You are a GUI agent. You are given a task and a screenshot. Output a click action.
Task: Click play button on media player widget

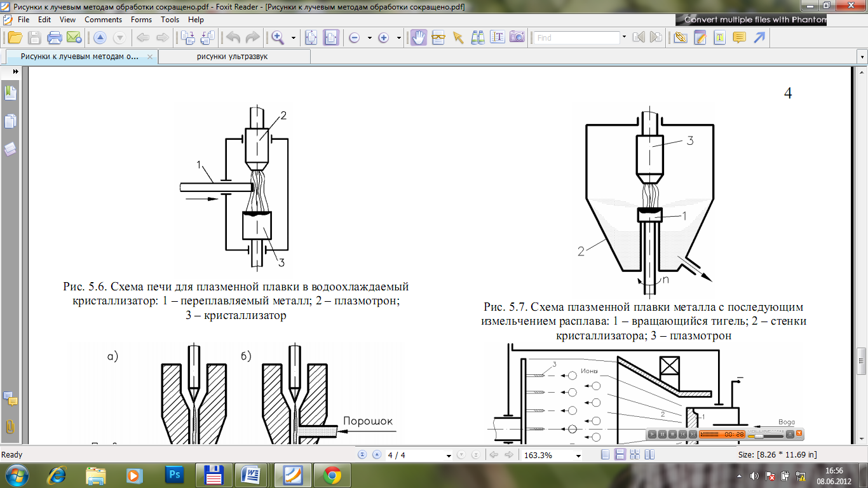coord(652,434)
